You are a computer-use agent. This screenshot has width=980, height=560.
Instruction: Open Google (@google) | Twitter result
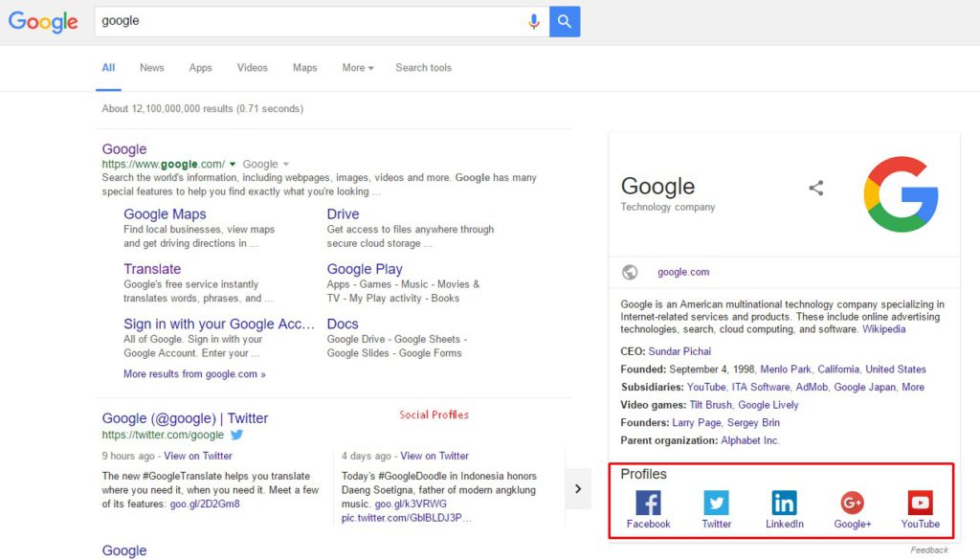point(185,418)
